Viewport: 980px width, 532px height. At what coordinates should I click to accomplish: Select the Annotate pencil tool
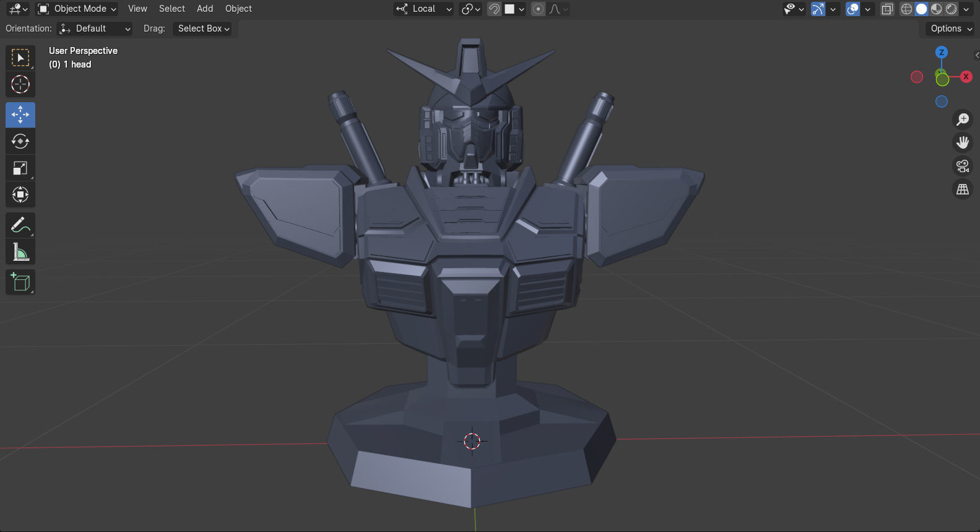(20, 225)
